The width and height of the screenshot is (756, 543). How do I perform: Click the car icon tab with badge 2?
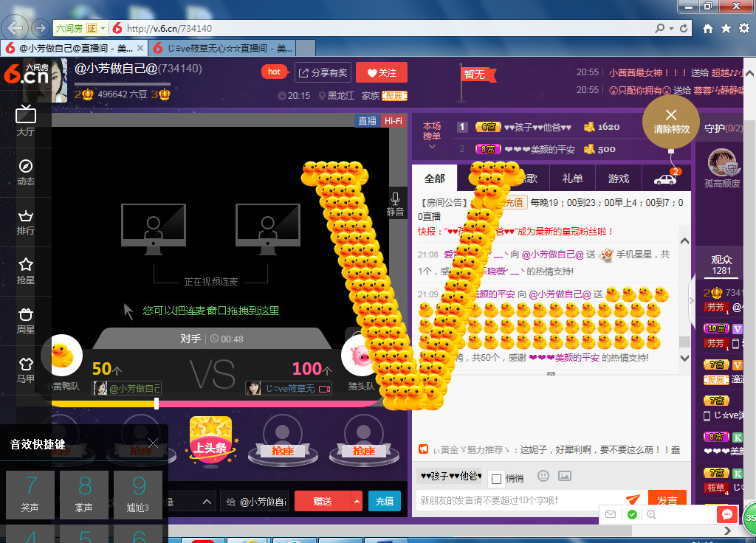665,179
